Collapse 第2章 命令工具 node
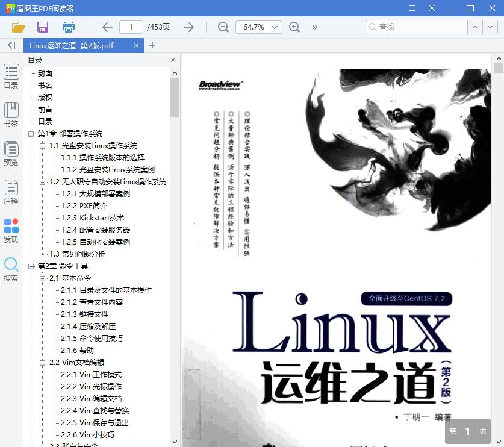 pos(31,266)
